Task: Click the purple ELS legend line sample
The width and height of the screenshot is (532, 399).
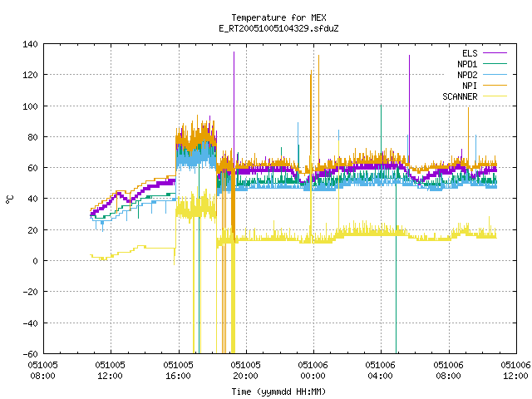Action: pyautogui.click(x=495, y=53)
